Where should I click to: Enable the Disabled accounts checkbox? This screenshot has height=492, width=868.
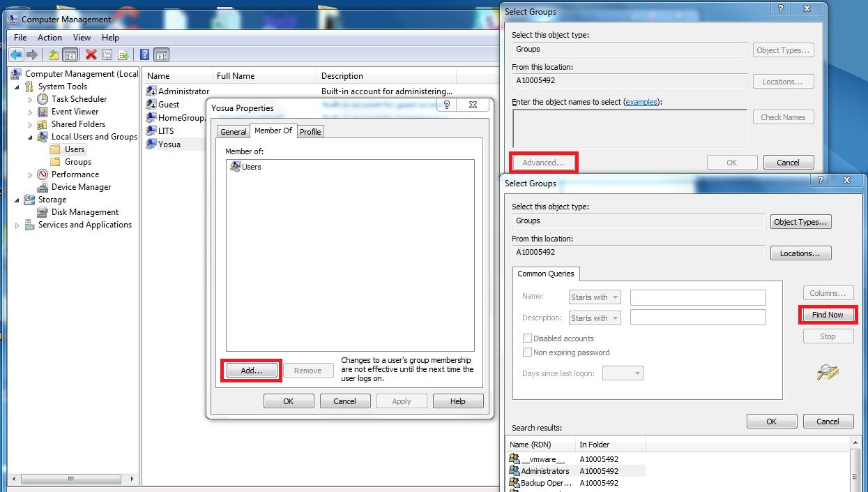pyautogui.click(x=526, y=338)
